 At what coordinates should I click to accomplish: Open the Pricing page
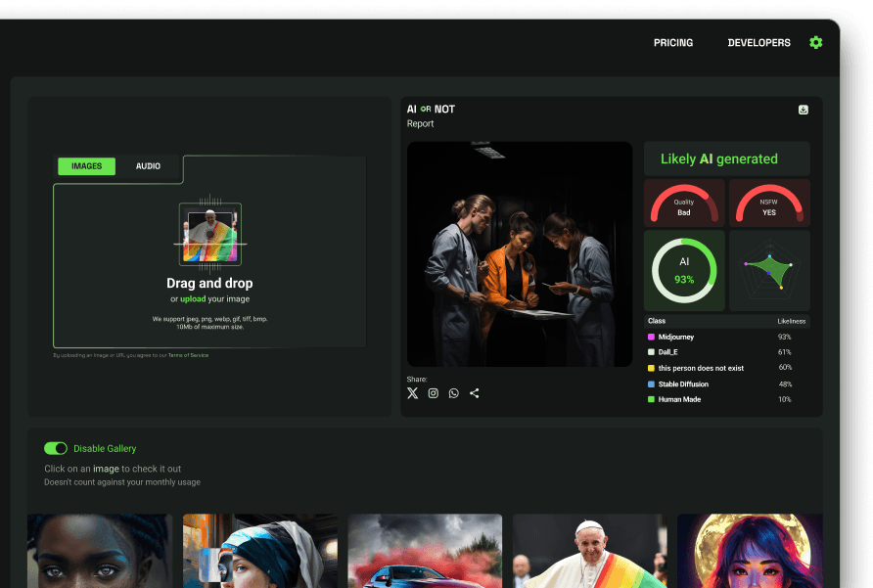coord(673,43)
